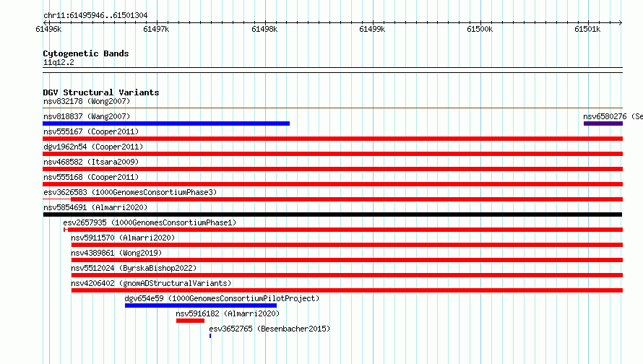This screenshot has width=643, height=364.
Task: Select the red nsv555168 variant bar
Action: pyautogui.click(x=332, y=184)
